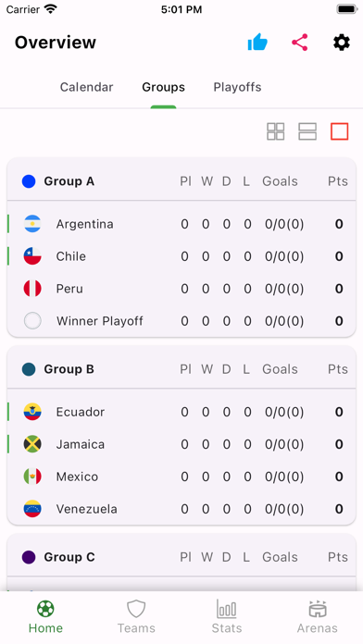Switch to the two-row layout view
This screenshot has height=644, width=363.
[307, 131]
